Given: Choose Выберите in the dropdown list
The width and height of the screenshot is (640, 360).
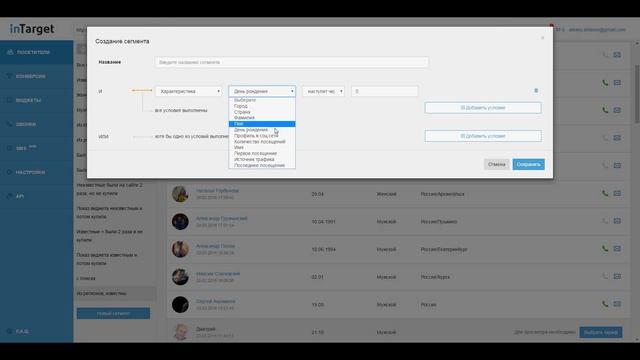Looking at the screenshot, I should click(x=262, y=100).
